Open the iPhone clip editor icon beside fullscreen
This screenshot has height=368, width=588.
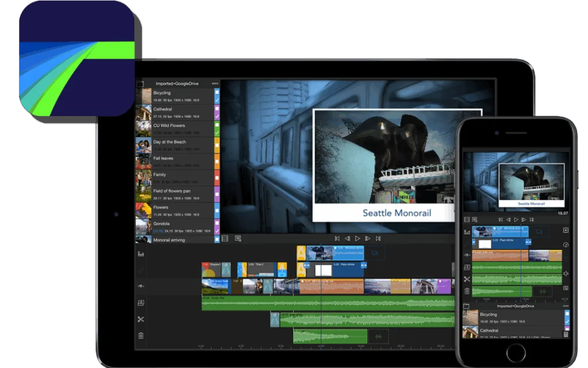click(x=475, y=220)
